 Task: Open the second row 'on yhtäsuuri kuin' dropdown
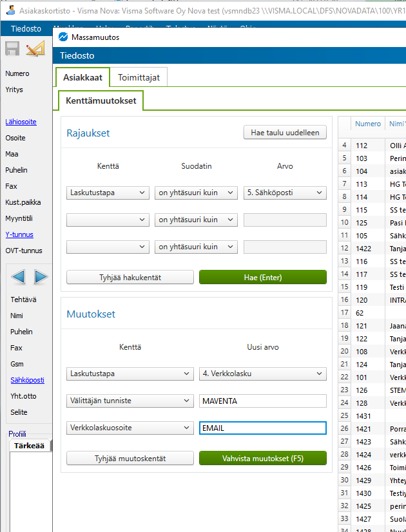[x=196, y=220]
